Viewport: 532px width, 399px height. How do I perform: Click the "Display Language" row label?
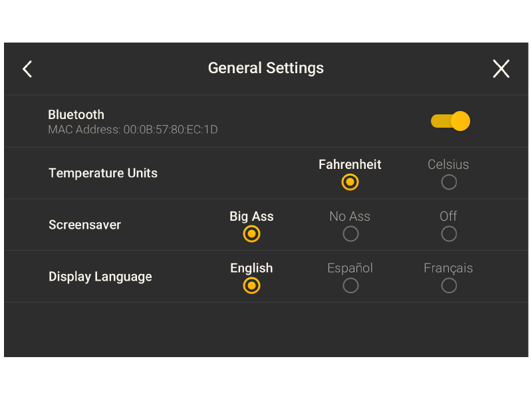100,277
